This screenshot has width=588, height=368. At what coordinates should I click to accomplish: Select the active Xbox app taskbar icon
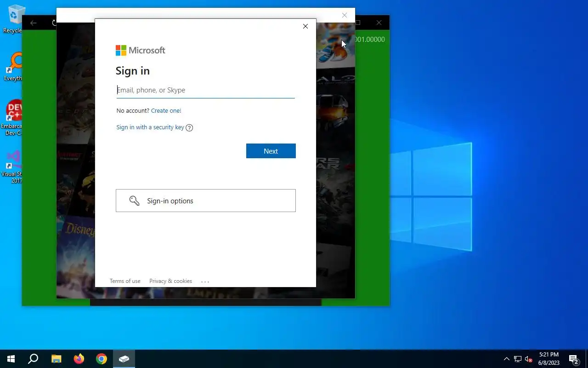point(124,359)
